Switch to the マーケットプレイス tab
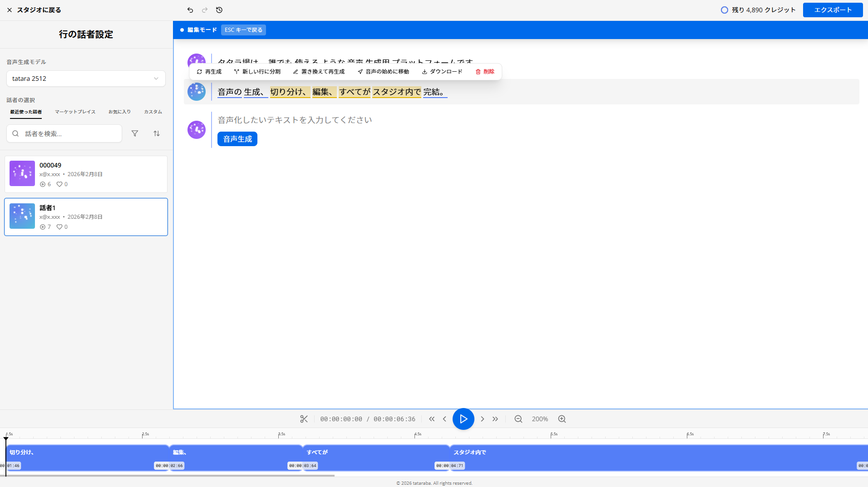Image resolution: width=868 pixels, height=487 pixels. tap(75, 112)
